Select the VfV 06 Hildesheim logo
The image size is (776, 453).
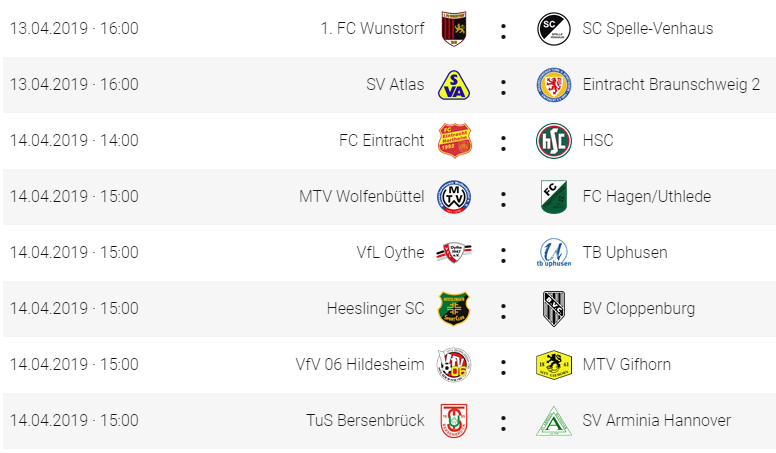point(454,364)
